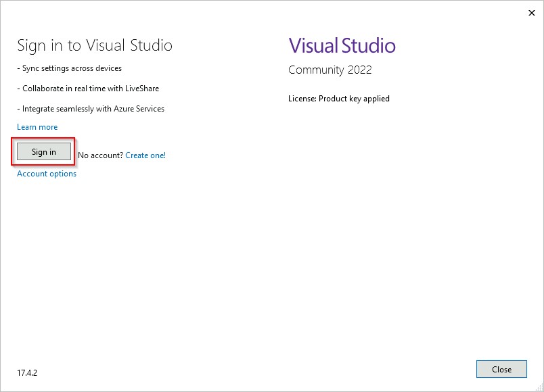This screenshot has width=544, height=392.
Task: Click the Visual Studio purple logo text
Action: (x=342, y=45)
